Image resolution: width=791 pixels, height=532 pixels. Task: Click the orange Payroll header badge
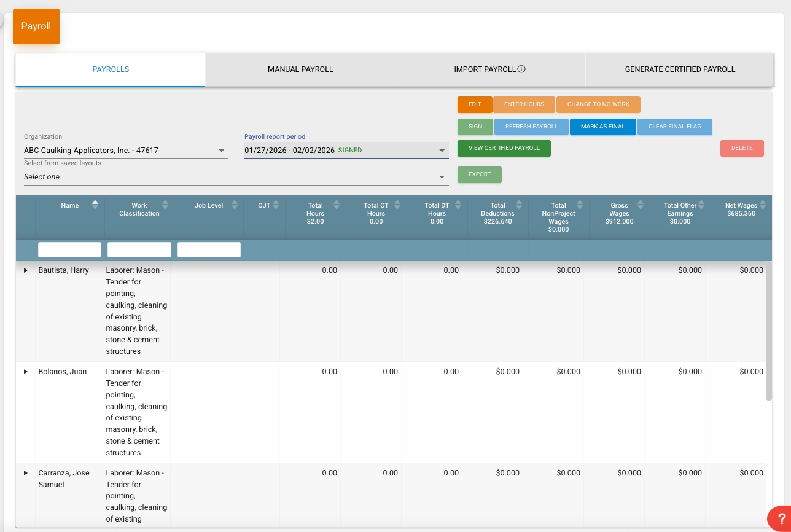coord(36,26)
